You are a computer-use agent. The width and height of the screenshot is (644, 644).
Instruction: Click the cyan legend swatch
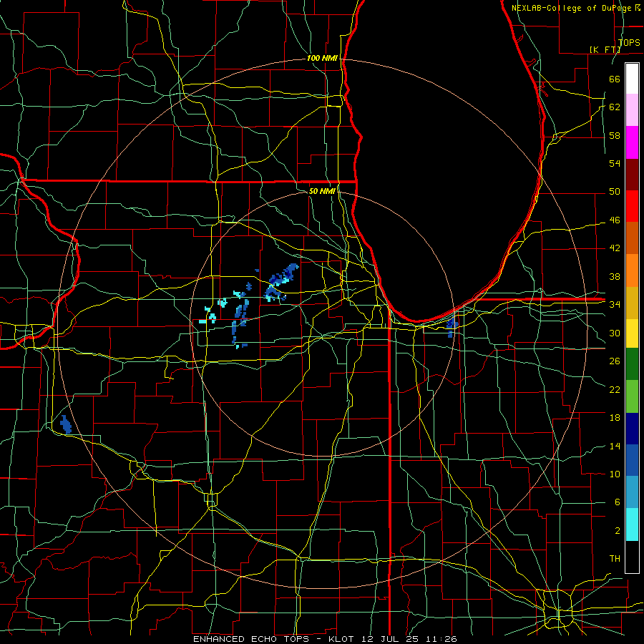tap(632, 525)
